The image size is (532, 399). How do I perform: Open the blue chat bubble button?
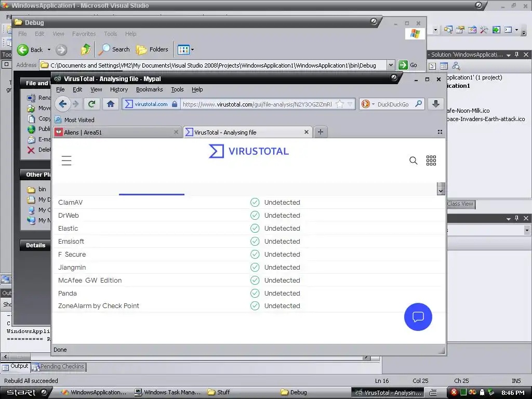pyautogui.click(x=418, y=317)
